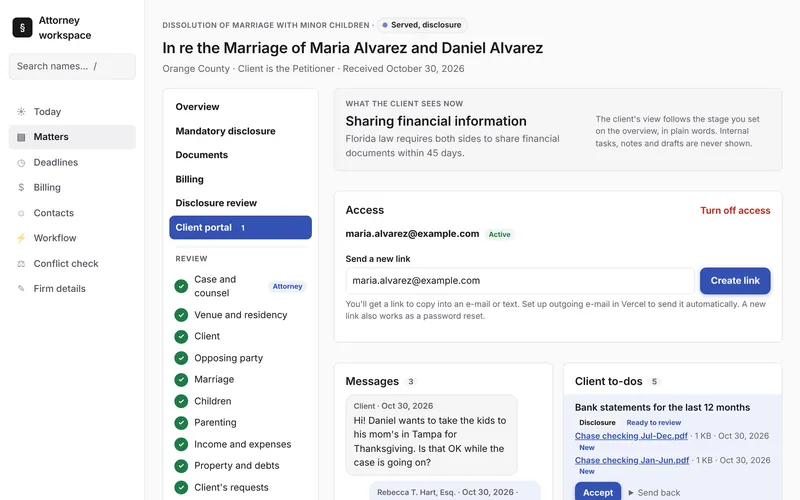Screen dimensions: 800x500
Task: Click green check beside Case and counsel
Action: point(181,286)
